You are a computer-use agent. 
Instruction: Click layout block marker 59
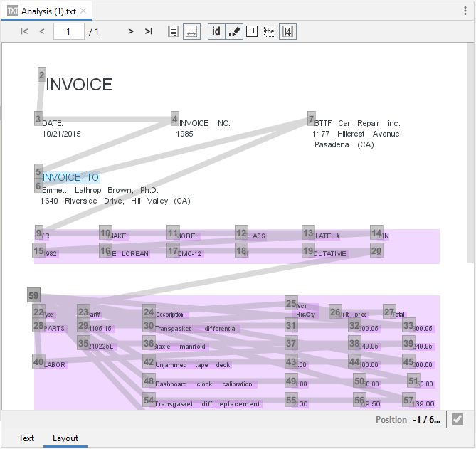click(33, 296)
